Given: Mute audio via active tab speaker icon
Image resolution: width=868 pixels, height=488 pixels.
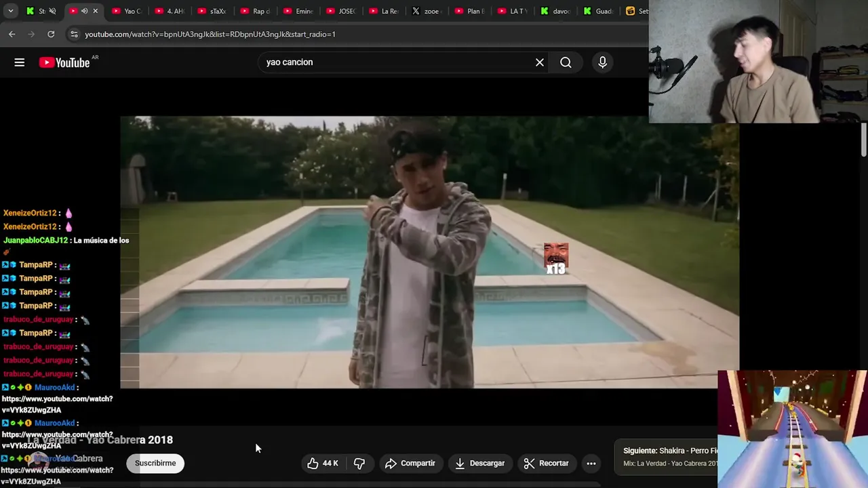Looking at the screenshot, I should (x=85, y=11).
